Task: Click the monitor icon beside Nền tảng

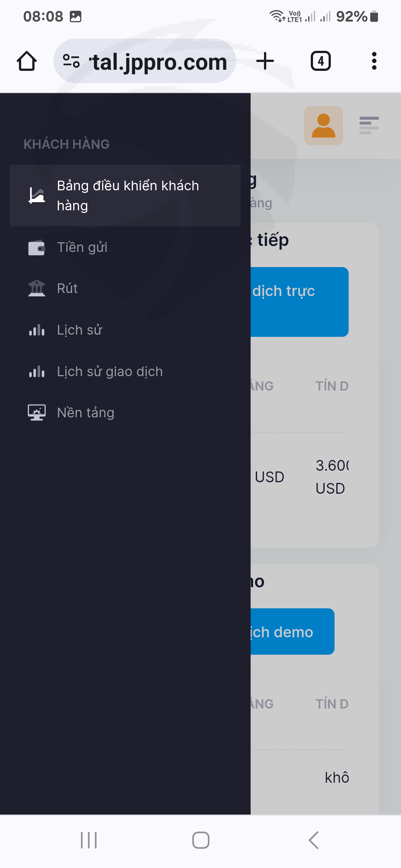Action: click(x=37, y=412)
